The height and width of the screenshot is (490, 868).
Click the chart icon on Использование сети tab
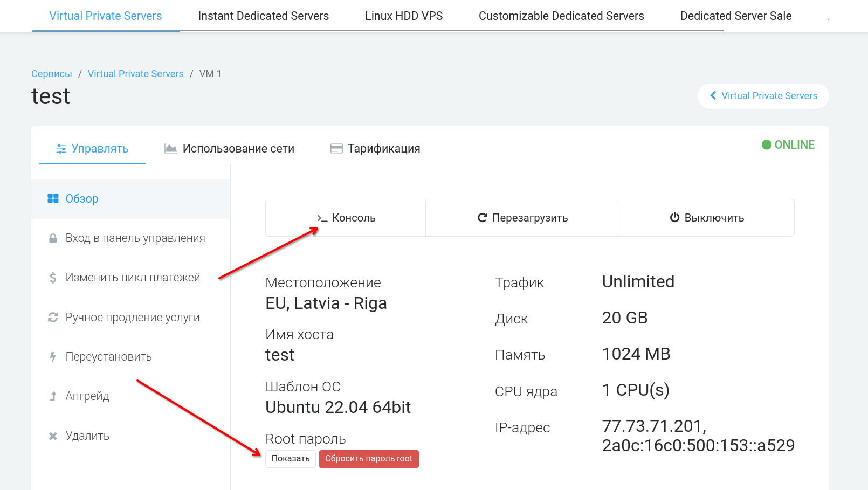(171, 148)
